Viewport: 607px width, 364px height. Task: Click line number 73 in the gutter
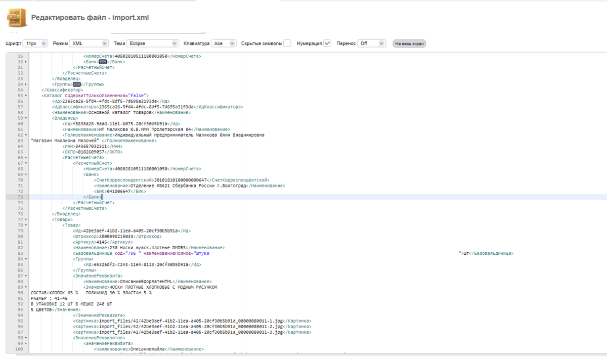(x=20, y=197)
